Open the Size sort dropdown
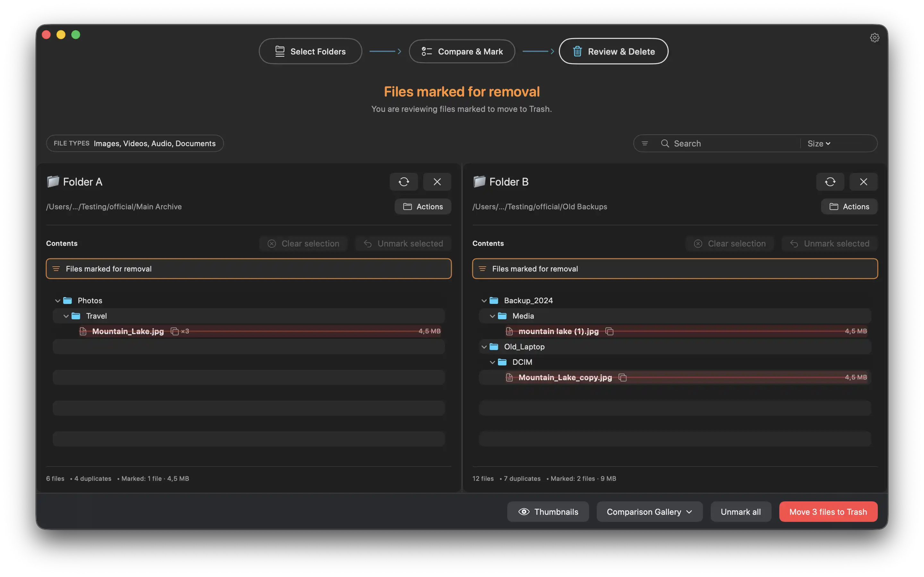This screenshot has width=924, height=577. 819,144
